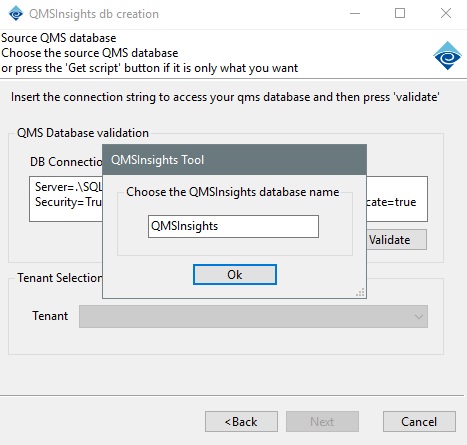Viewport: 467px width, 445px height.
Task: Click the <Back button
Action: pyautogui.click(x=241, y=422)
